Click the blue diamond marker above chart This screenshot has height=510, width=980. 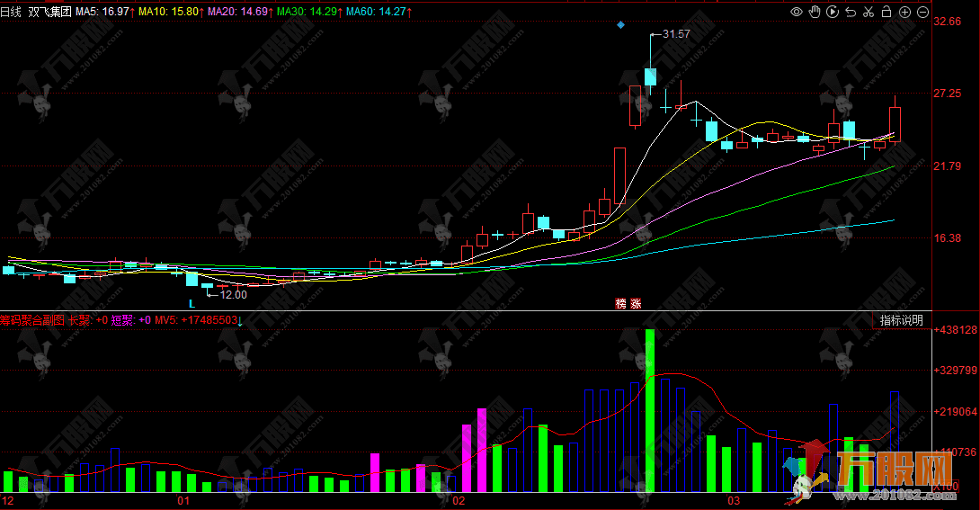pyautogui.click(x=620, y=25)
